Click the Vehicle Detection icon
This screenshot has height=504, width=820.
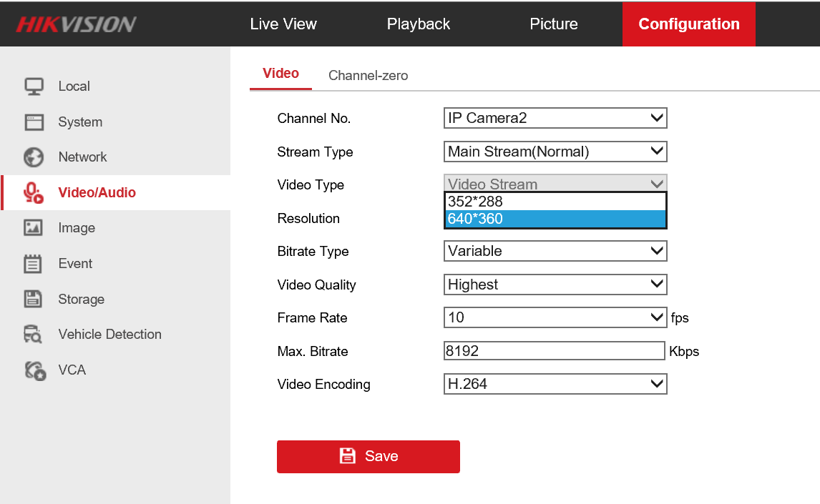click(33, 335)
